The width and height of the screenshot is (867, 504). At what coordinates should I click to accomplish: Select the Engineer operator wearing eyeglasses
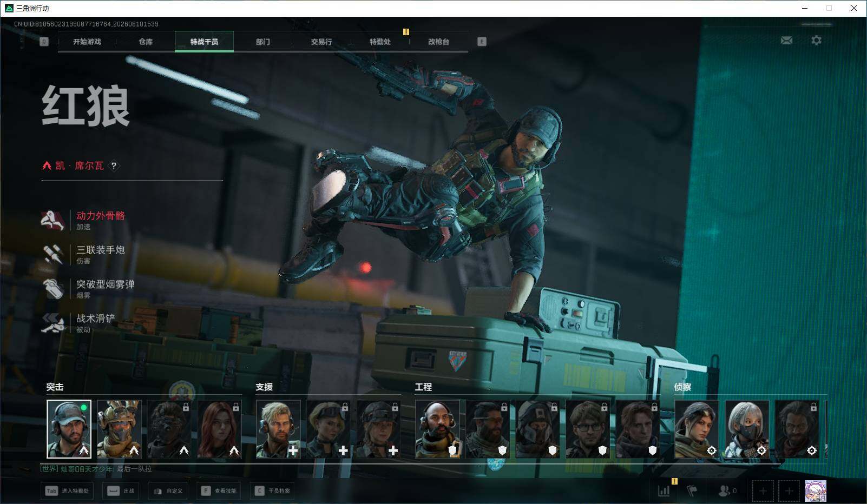click(588, 429)
